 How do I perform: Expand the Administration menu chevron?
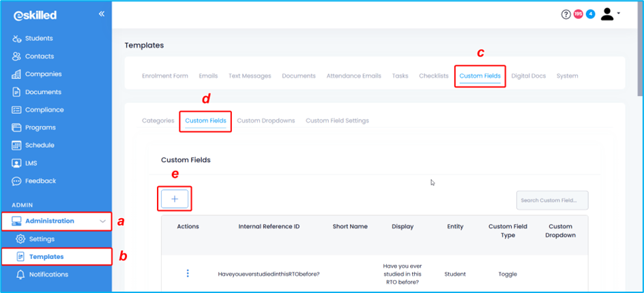click(102, 221)
